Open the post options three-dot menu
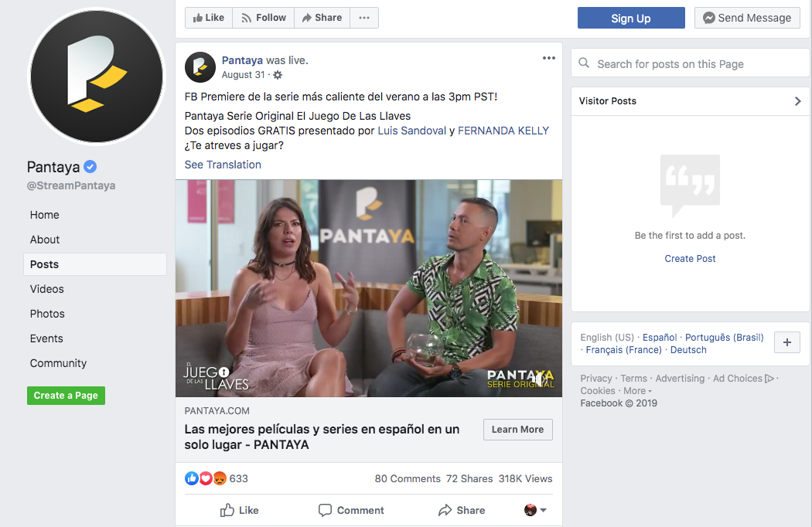Image resolution: width=812 pixels, height=527 pixels. point(549,58)
